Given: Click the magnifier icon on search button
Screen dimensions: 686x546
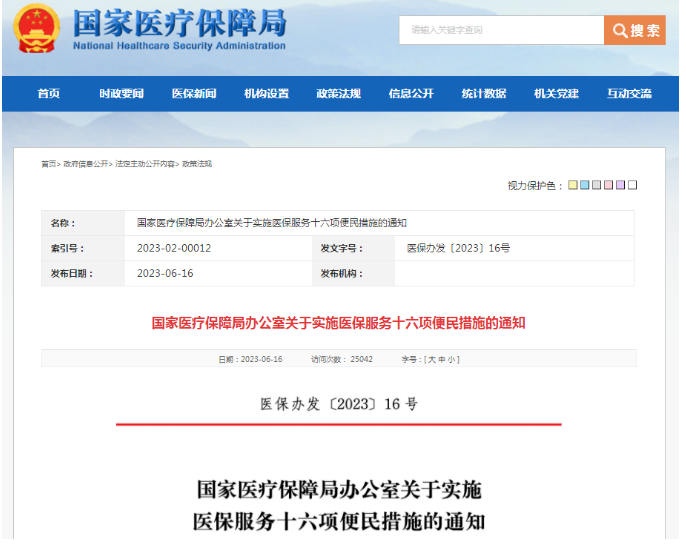Looking at the screenshot, I should [620, 31].
